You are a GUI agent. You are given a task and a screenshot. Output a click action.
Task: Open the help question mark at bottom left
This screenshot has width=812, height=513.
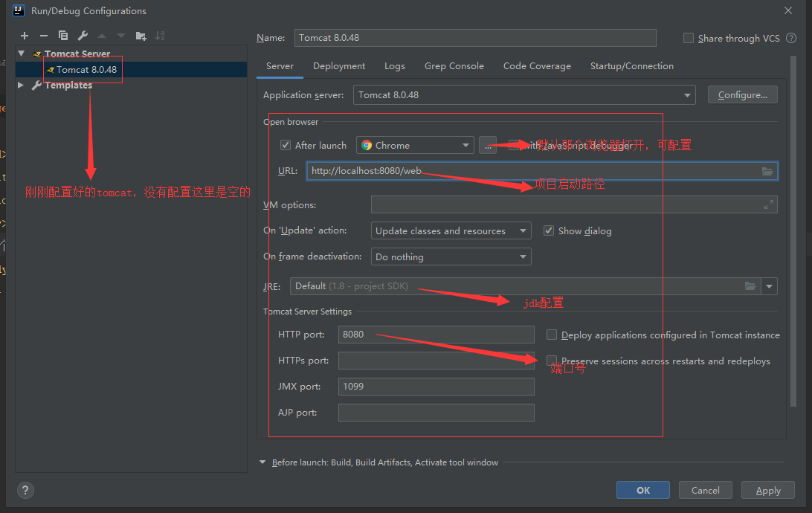tap(25, 490)
